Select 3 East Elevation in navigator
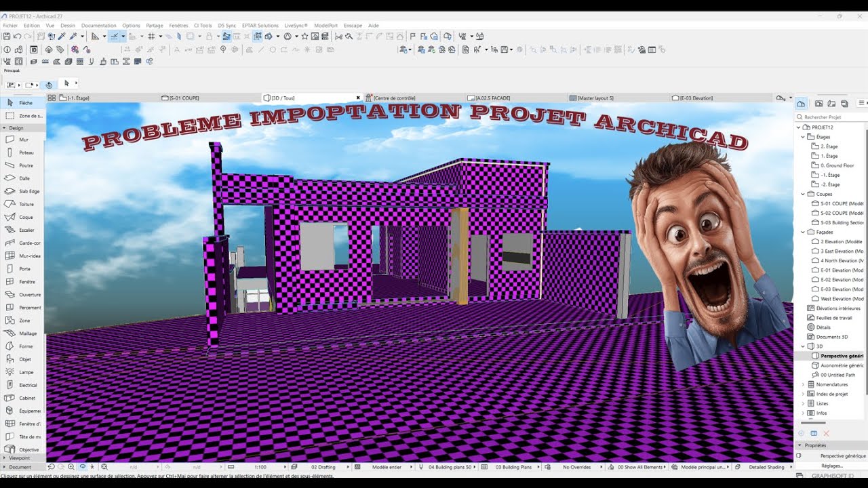868x488 pixels. click(837, 251)
